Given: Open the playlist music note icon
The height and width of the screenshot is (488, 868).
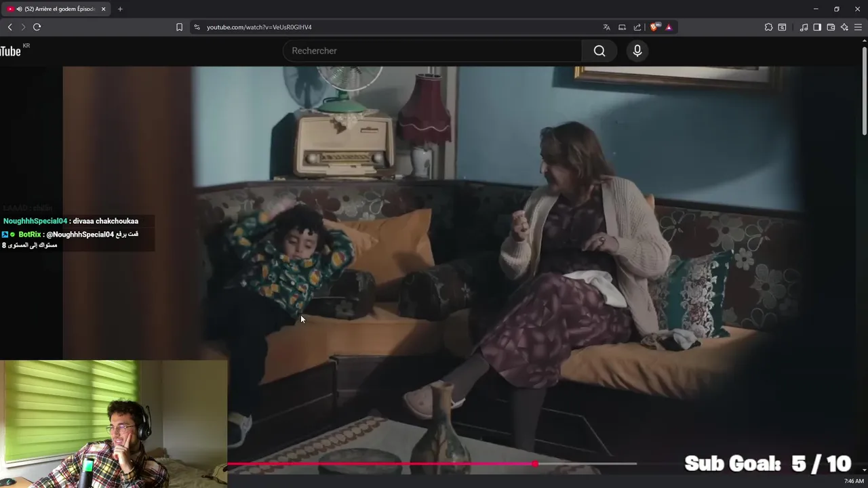Looking at the screenshot, I should (x=804, y=27).
